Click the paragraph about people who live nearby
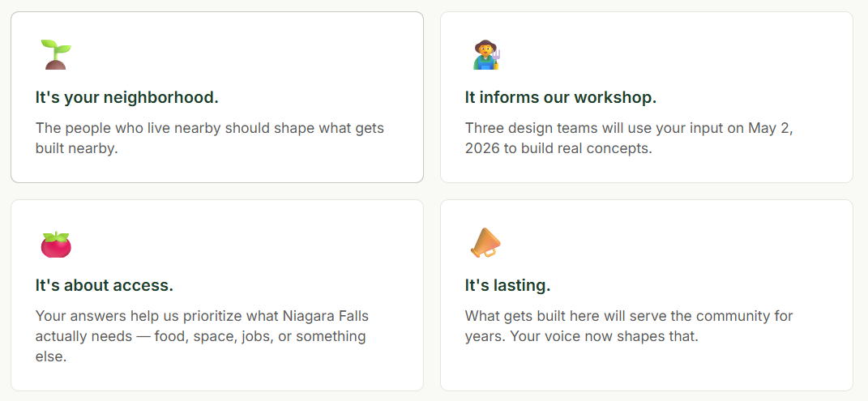 pos(209,138)
